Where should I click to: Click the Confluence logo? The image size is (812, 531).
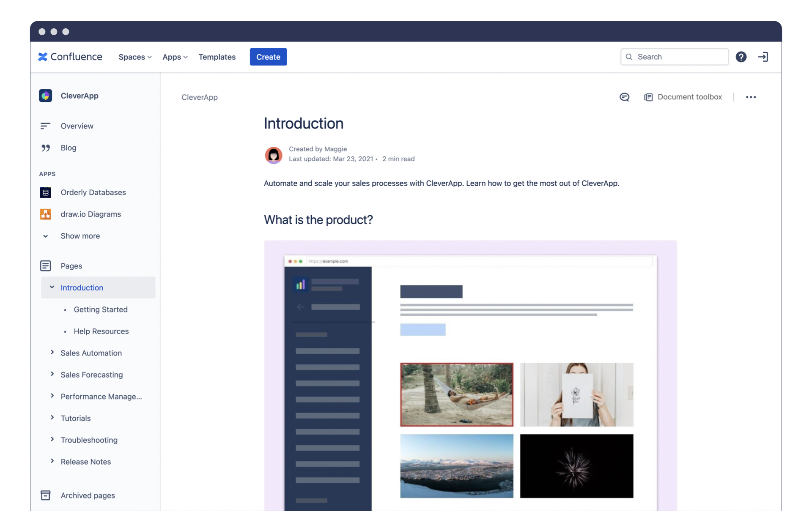pos(70,57)
